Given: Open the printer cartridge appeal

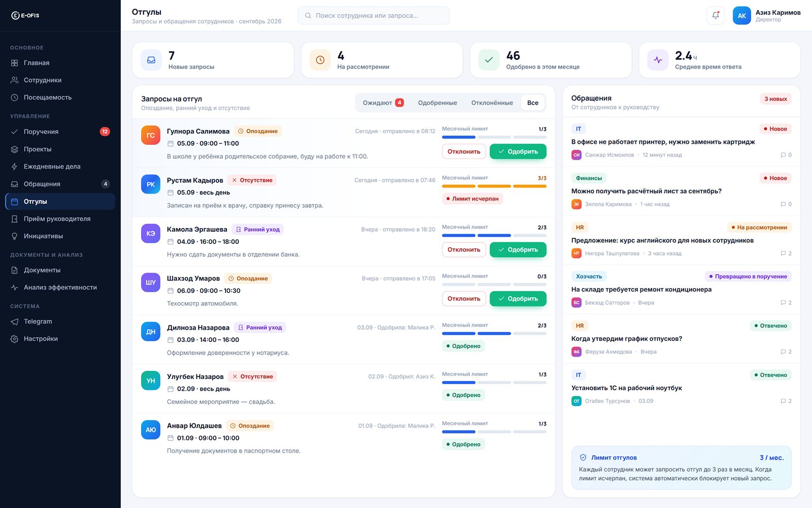Looking at the screenshot, I should coord(681,142).
